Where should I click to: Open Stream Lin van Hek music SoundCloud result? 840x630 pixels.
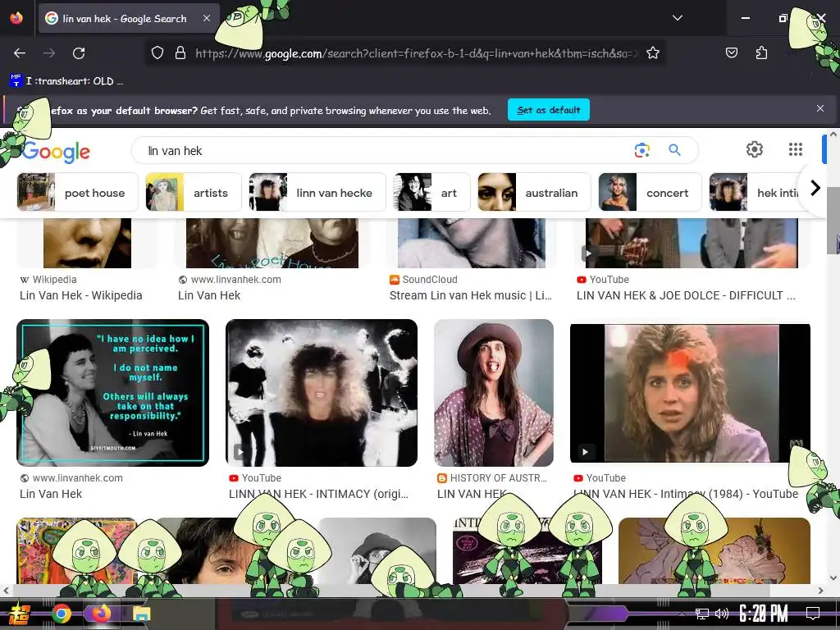470,295
